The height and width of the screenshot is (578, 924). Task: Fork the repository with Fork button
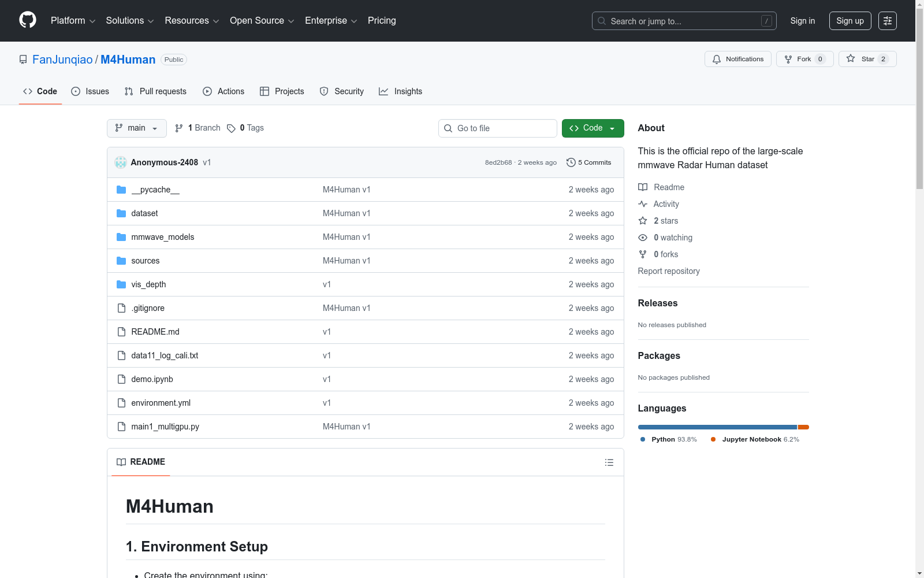tap(805, 59)
